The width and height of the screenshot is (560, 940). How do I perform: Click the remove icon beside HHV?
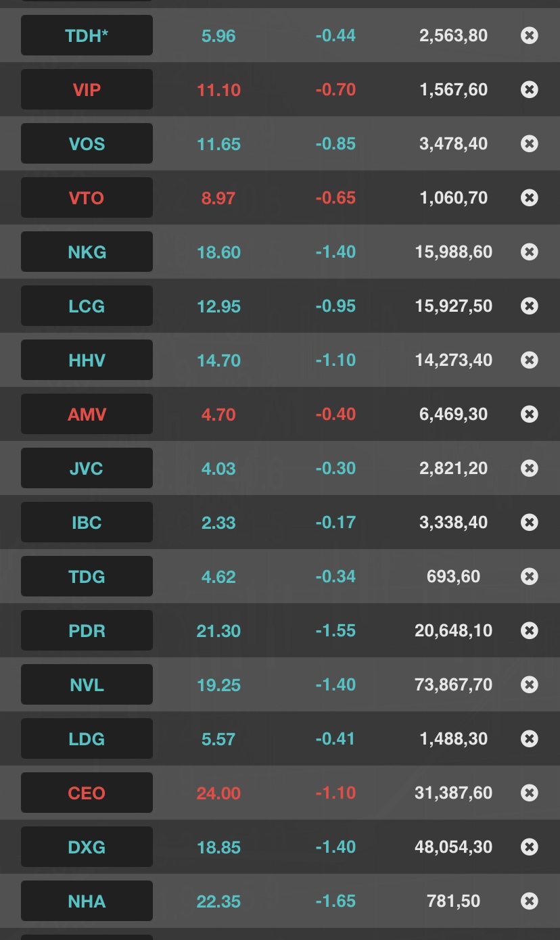(530, 360)
